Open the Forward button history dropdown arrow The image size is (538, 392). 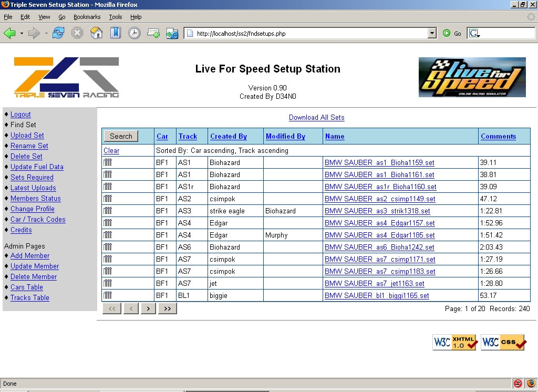pyautogui.click(x=46, y=33)
